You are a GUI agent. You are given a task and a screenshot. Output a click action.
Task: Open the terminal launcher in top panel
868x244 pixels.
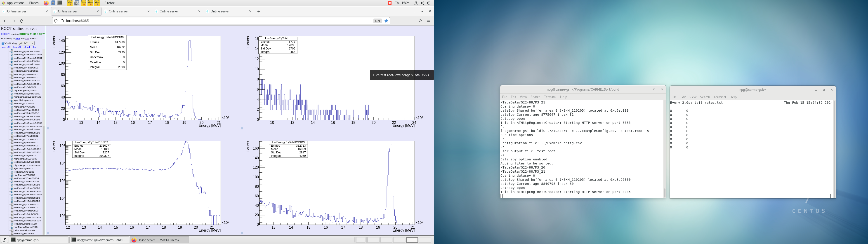click(60, 3)
